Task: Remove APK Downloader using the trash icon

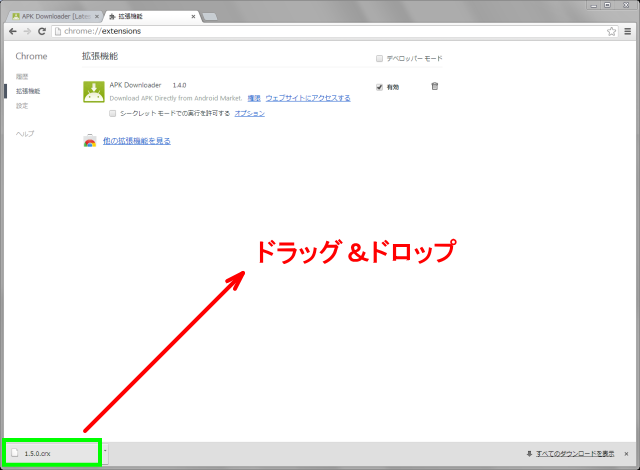Action: 434,87
